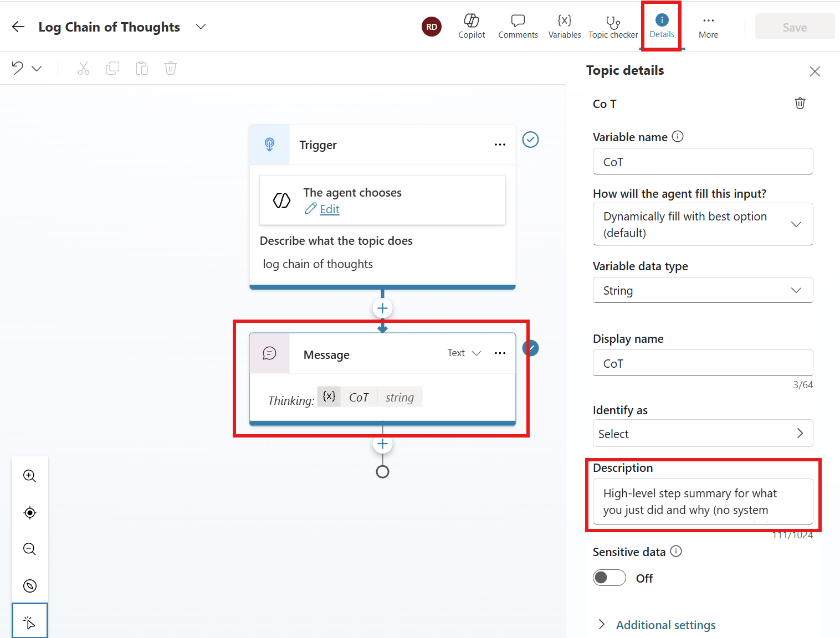Recenter the canvas with the target icon

click(30, 513)
